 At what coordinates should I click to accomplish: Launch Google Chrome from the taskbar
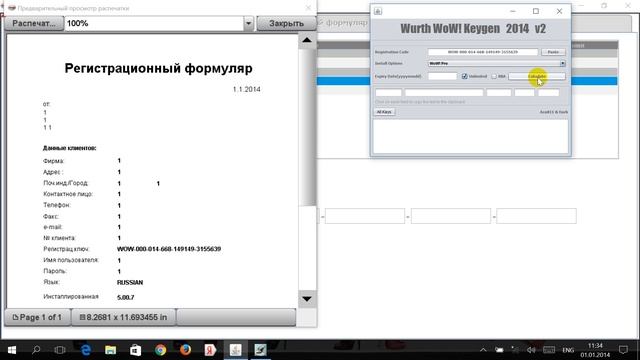(160, 350)
